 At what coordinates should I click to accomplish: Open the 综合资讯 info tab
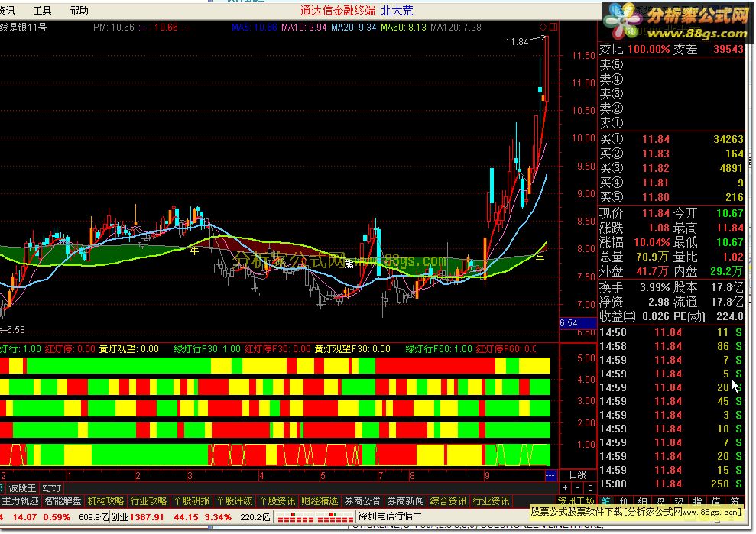pyautogui.click(x=449, y=501)
